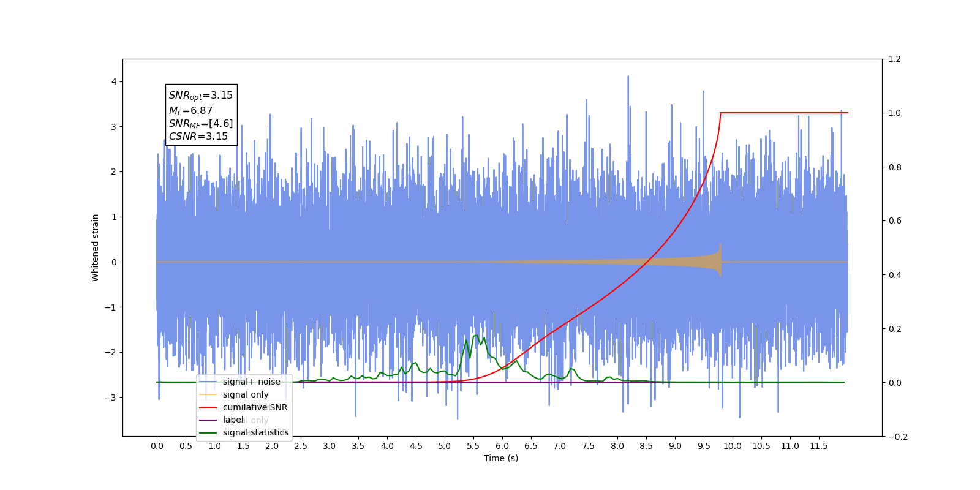Click the 5.5 x-axis tick label
The height and width of the screenshot is (490, 980).
[x=473, y=446]
